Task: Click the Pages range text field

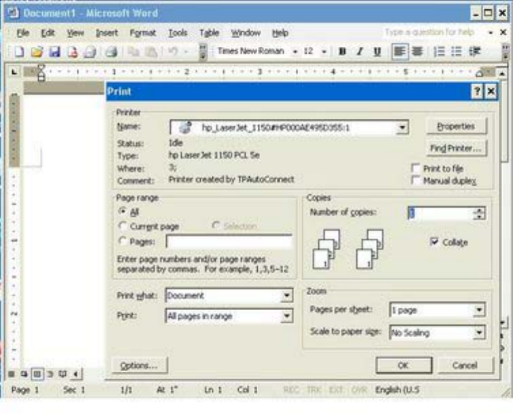Action: coord(229,242)
